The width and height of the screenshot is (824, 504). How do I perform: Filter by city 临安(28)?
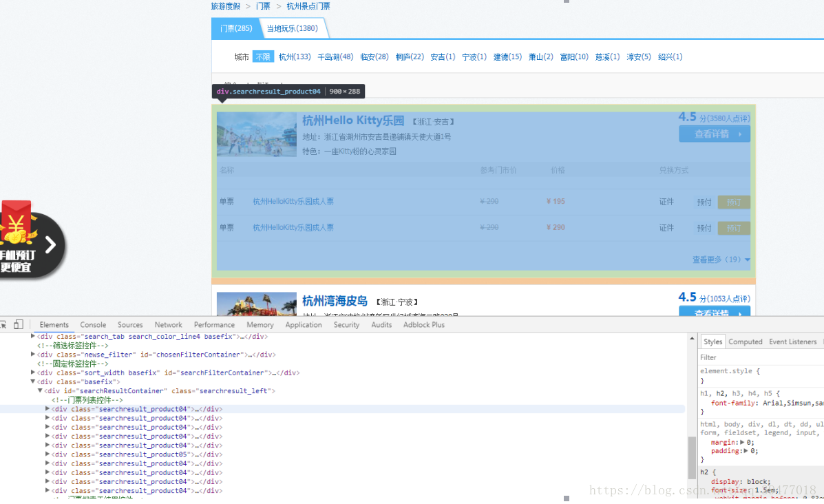point(374,56)
